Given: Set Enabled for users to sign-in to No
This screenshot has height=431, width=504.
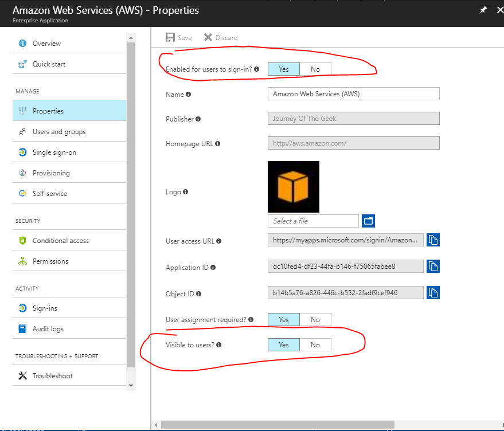Looking at the screenshot, I should pos(315,69).
